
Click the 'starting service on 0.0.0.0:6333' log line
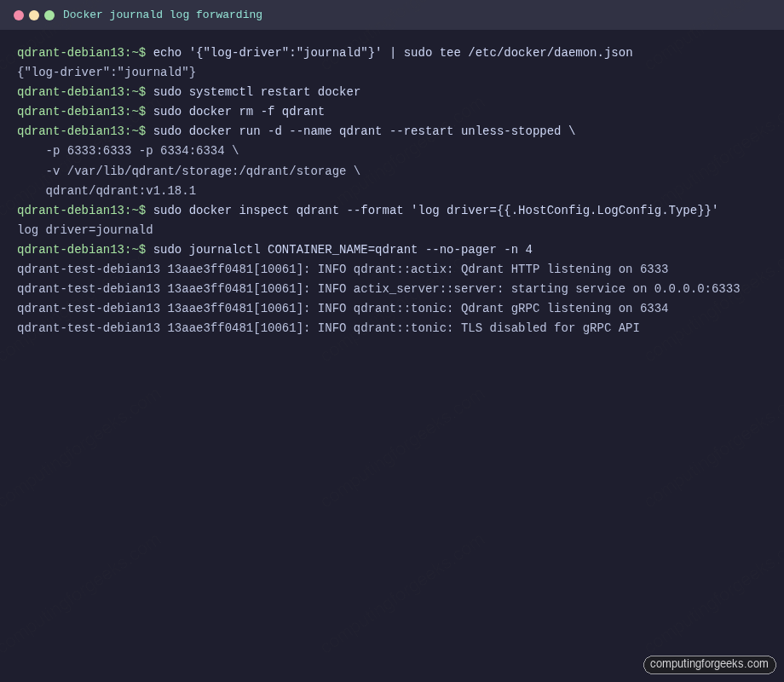click(378, 289)
